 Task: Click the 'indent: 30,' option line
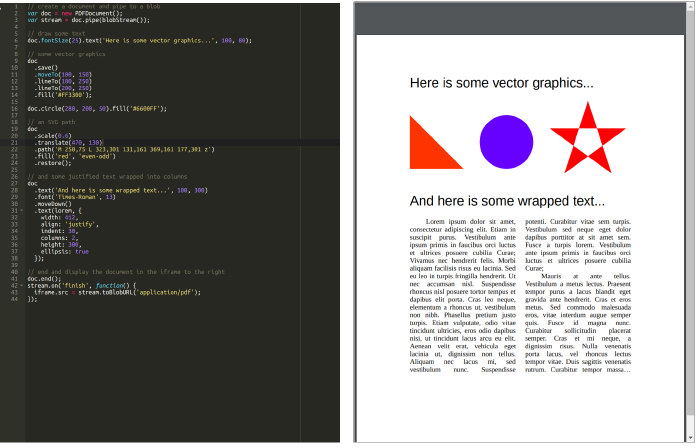59,231
